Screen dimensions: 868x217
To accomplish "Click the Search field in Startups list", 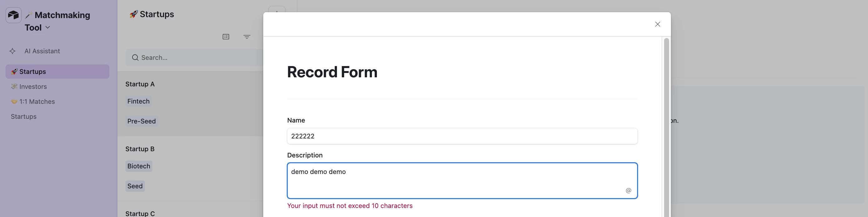I will [195, 58].
